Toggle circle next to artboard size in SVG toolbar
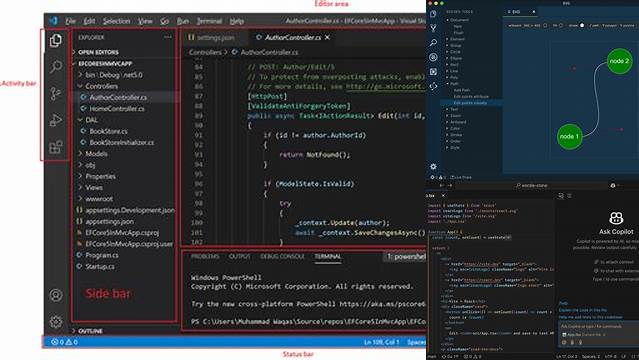The height and width of the screenshot is (360, 639). point(545,25)
